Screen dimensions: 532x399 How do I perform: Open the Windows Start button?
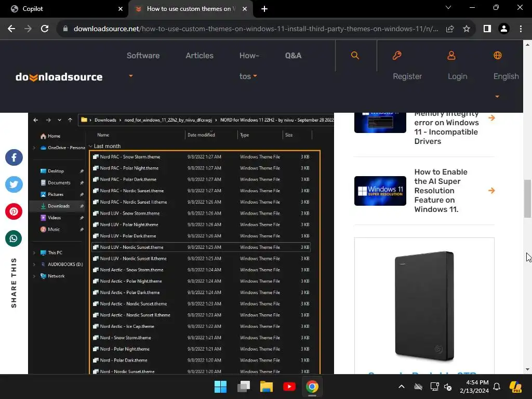click(220, 387)
